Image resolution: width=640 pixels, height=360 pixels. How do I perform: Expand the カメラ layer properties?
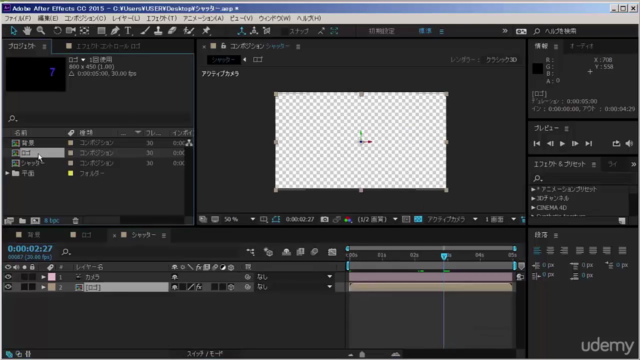tap(43, 277)
